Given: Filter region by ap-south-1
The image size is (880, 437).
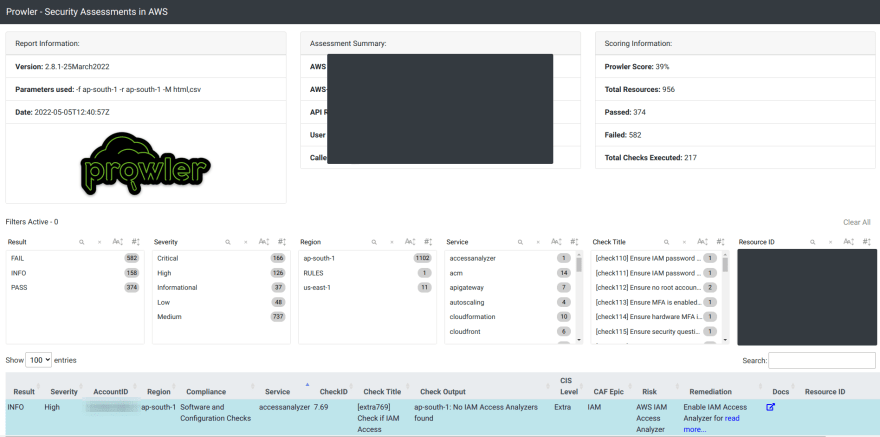Looking at the screenshot, I should tap(367, 259).
